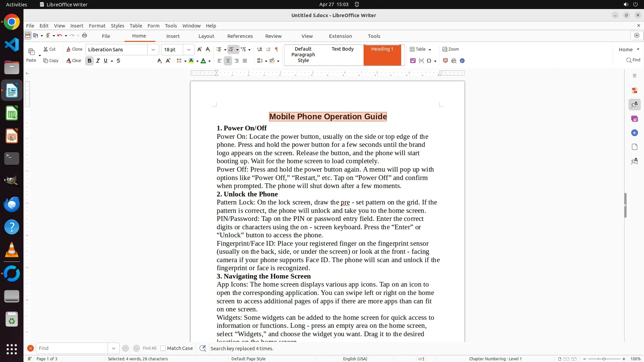Open the sidebar Navigator compass icon
This screenshot has width=644, height=362.
tap(634, 133)
